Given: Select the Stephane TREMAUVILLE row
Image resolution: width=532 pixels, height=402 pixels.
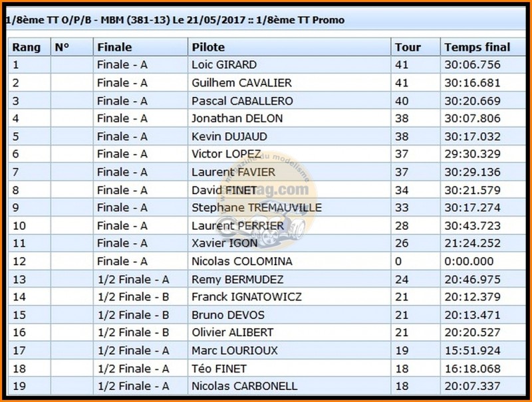Looking at the screenshot, I should 267,208.
